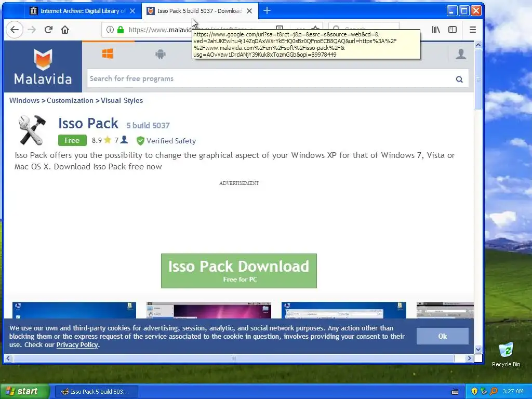Accept cookies with the Ok button
The image size is (532, 399).
point(443,336)
